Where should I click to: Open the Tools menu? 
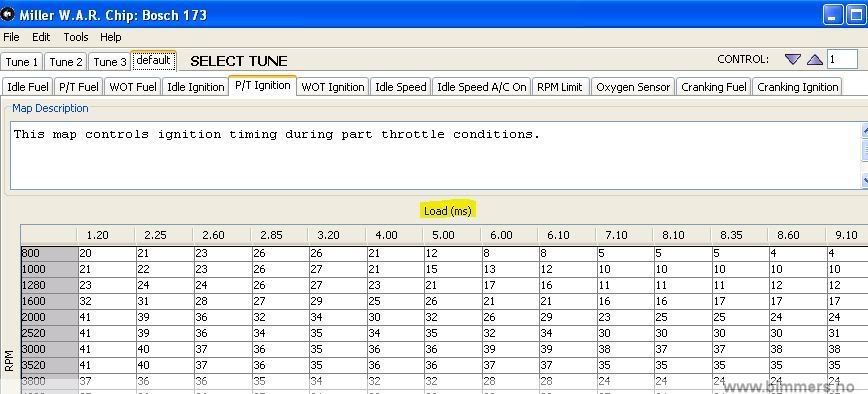coord(76,37)
